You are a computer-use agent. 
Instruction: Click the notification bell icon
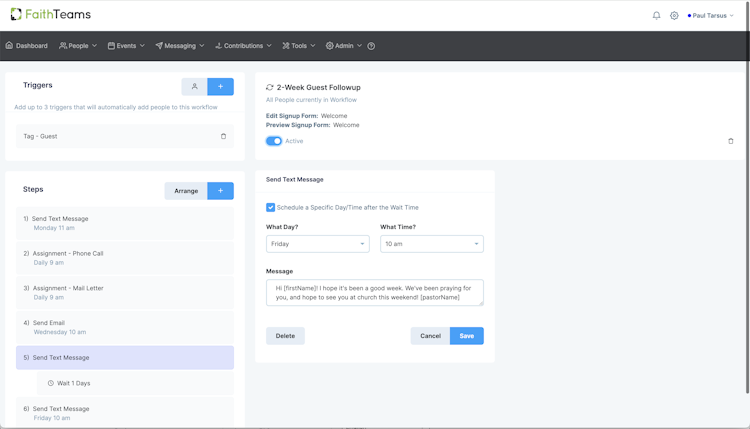tap(656, 16)
